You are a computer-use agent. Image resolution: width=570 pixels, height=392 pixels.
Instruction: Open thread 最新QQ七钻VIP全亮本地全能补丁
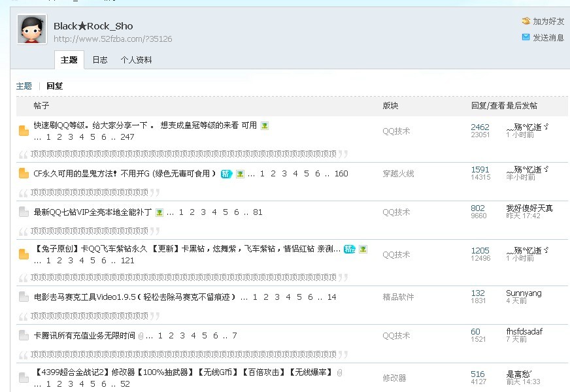click(93, 212)
